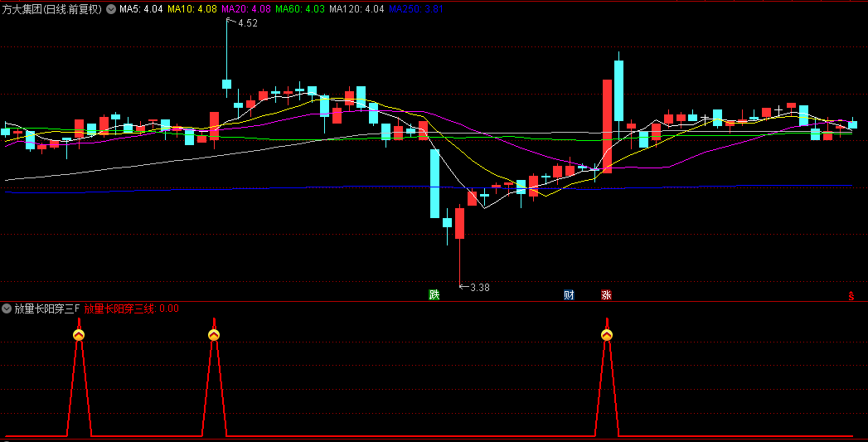Screen dimensions: 868x442
Task: Click the blue 财 financial marker
Action: tap(569, 294)
